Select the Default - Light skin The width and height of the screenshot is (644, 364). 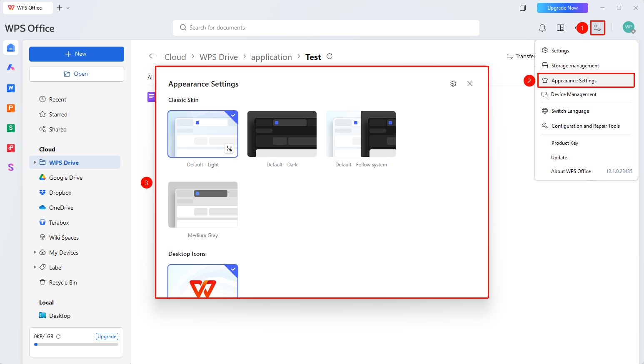click(x=203, y=134)
